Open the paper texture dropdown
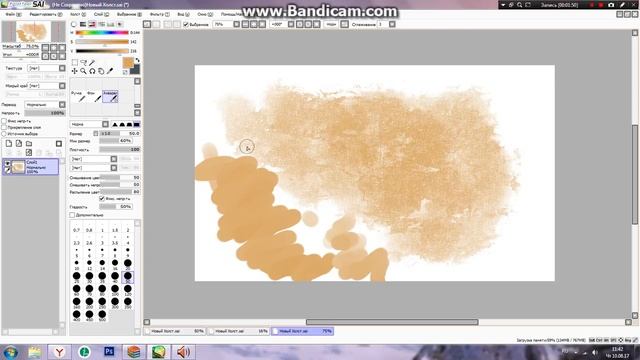640x360 pixels. [62, 68]
